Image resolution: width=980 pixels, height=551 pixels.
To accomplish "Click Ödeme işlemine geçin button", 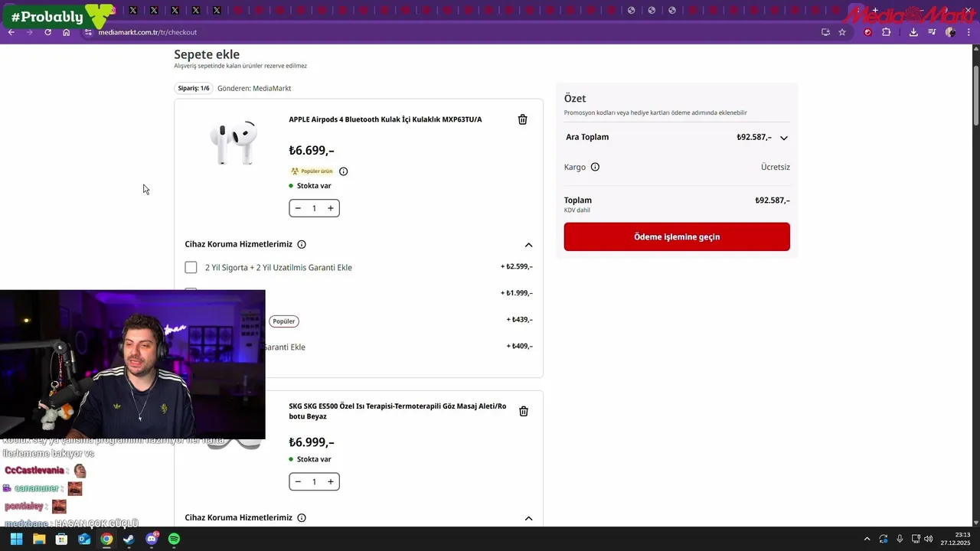I will pyautogui.click(x=677, y=236).
